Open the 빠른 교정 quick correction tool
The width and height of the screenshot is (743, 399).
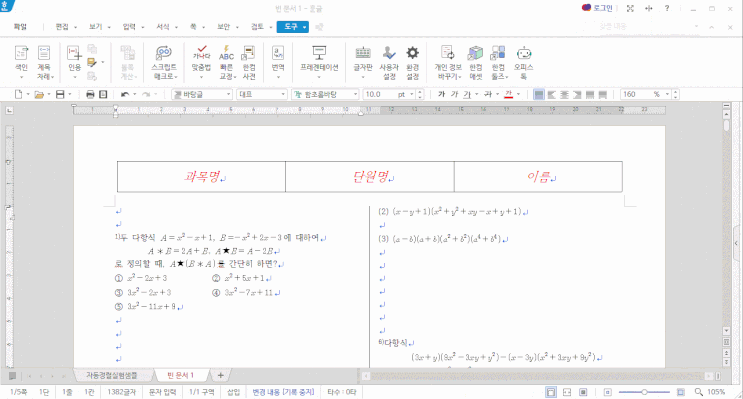point(227,62)
